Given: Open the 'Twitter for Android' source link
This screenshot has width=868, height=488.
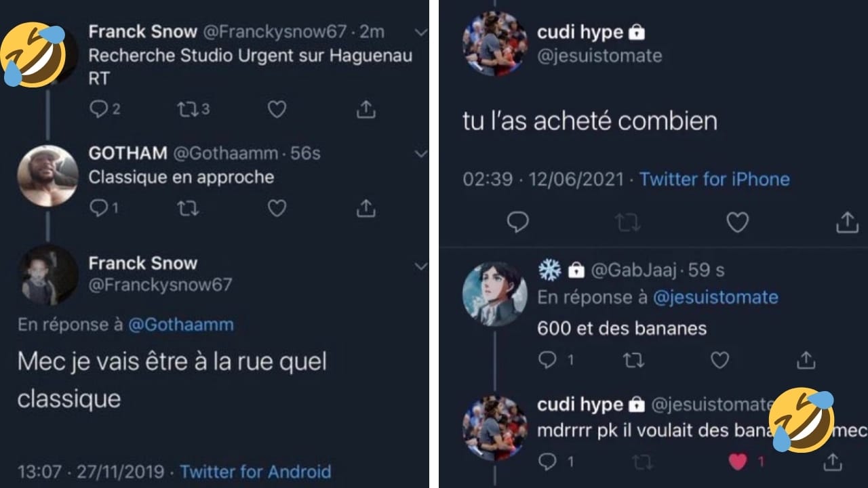Looking at the screenshot, I should [256, 471].
